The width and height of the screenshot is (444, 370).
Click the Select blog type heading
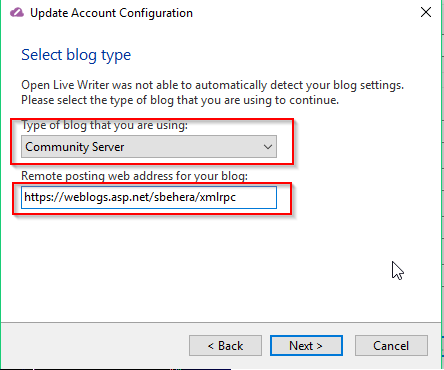click(76, 55)
